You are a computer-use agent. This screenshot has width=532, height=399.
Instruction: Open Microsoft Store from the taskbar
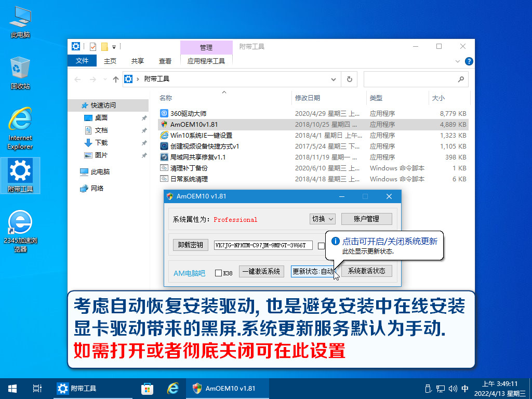coord(147,389)
